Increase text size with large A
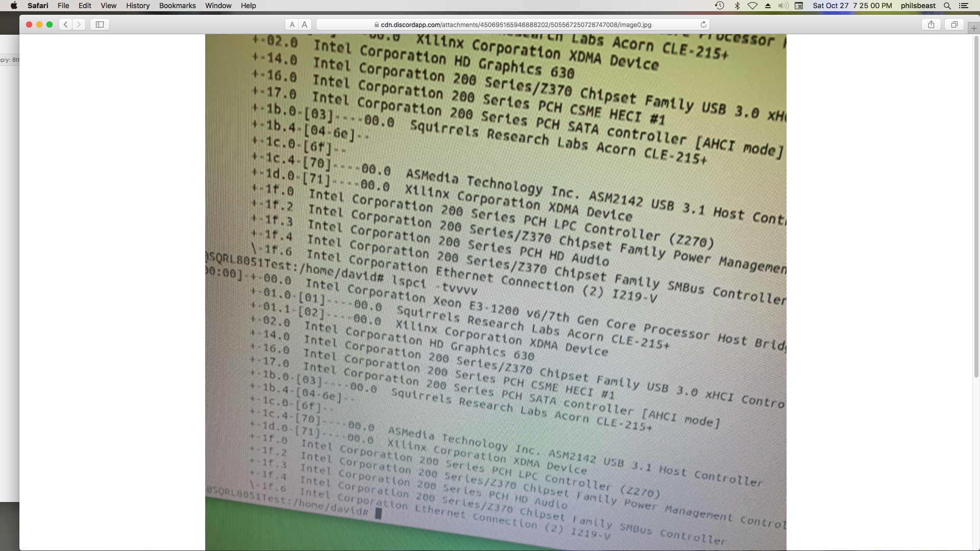 (305, 24)
